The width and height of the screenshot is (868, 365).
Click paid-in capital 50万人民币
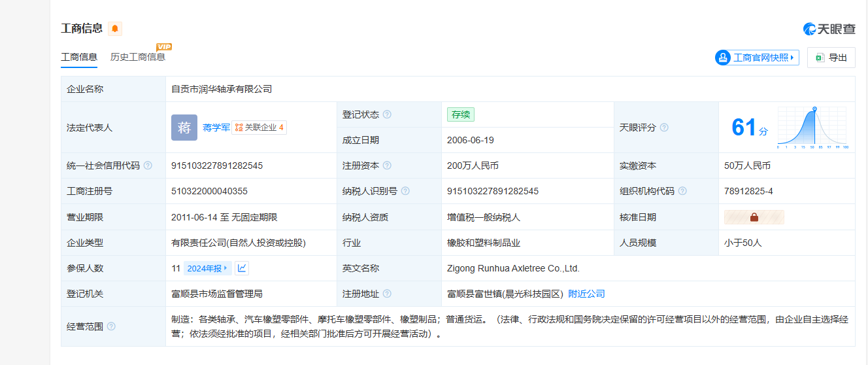pyautogui.click(x=747, y=165)
